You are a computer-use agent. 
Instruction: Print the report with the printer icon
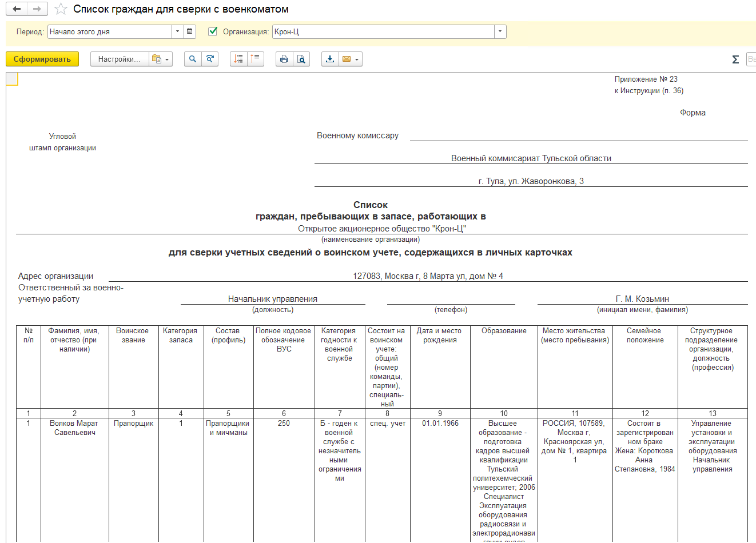click(284, 59)
